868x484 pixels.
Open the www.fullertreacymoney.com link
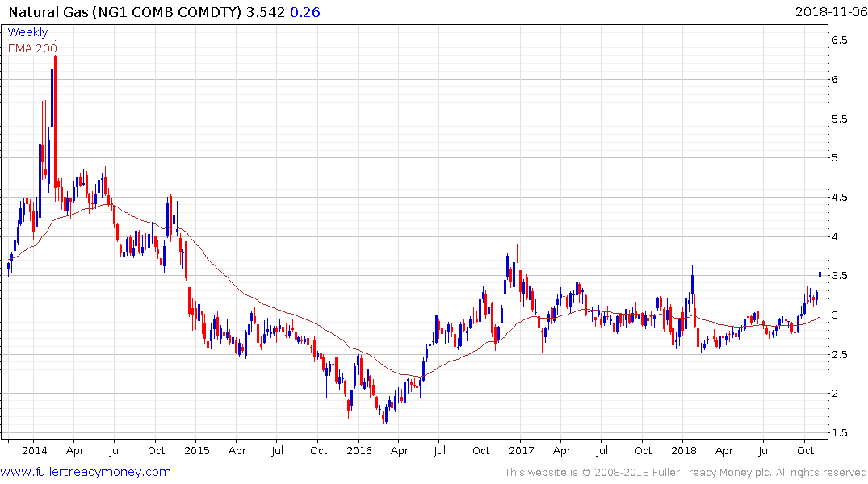click(86, 472)
